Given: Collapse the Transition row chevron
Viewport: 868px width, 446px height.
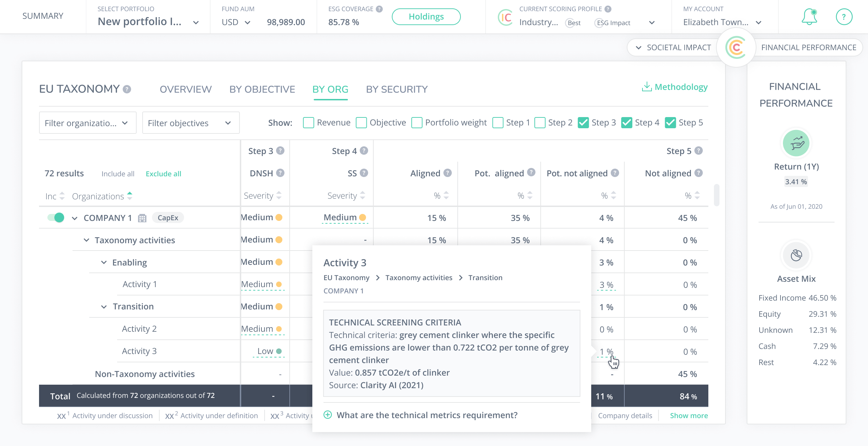Looking at the screenshot, I should tap(104, 307).
